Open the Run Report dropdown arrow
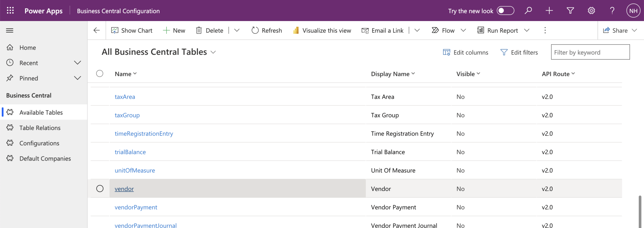The image size is (644, 228). (527, 31)
